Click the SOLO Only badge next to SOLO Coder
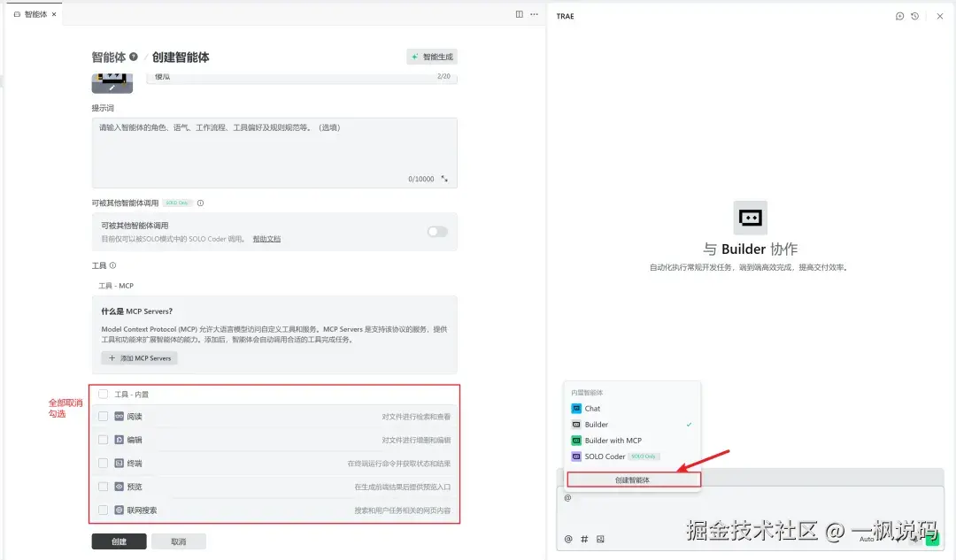This screenshot has height=560, width=956. pyautogui.click(x=644, y=456)
